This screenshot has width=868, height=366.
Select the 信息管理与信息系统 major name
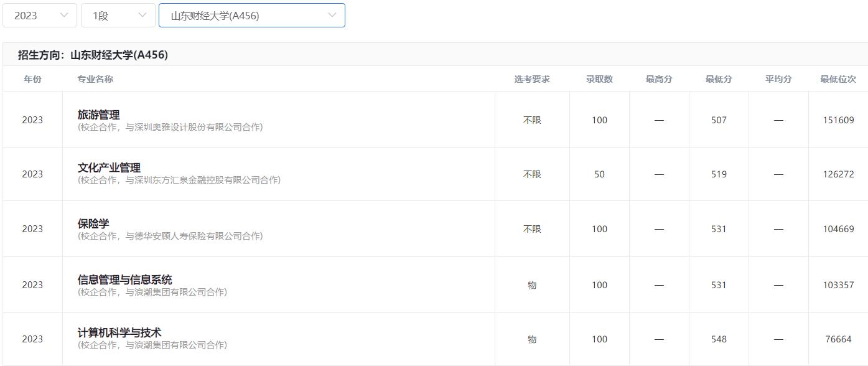tap(124, 279)
